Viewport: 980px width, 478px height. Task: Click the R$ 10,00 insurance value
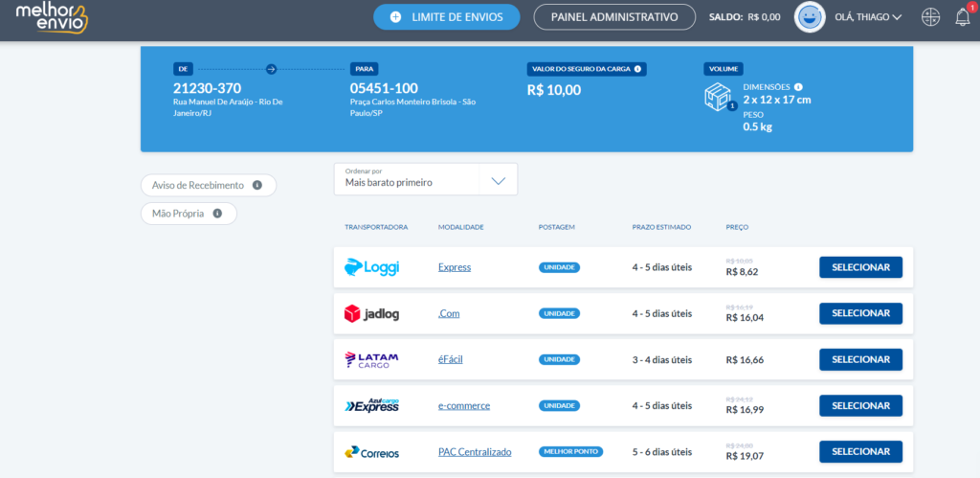point(554,89)
